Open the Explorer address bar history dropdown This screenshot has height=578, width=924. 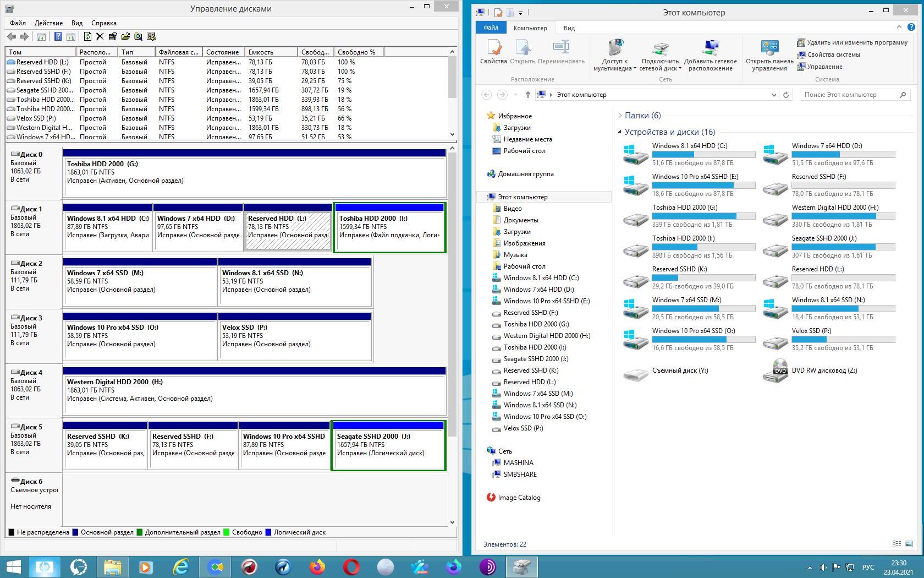tap(774, 95)
